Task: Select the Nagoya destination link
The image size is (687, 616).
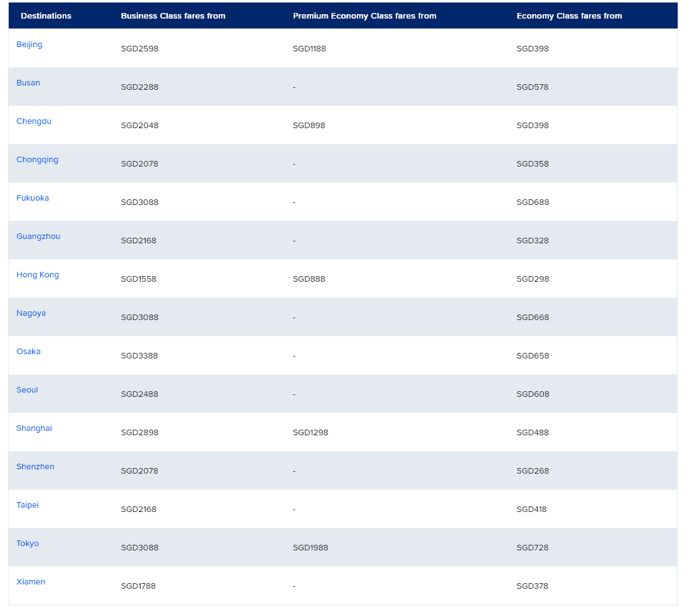Action: [x=31, y=313]
